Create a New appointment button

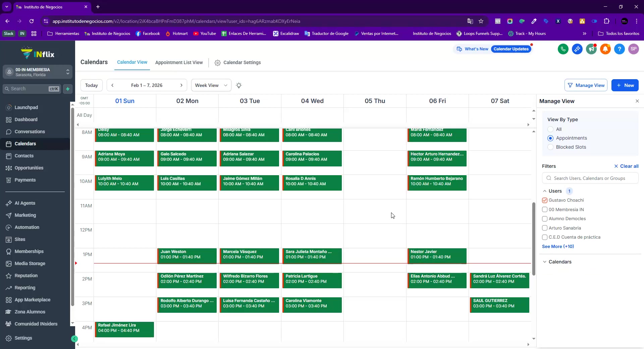click(x=625, y=85)
